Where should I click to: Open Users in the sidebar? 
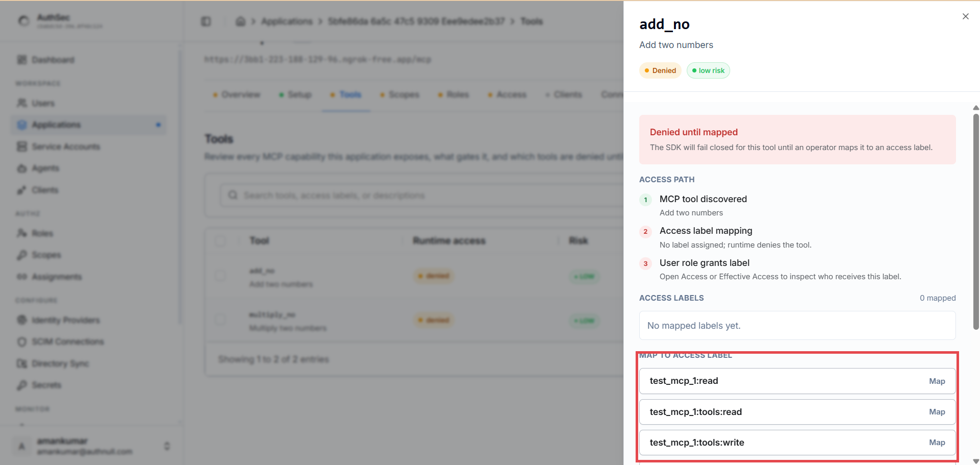pos(36,103)
